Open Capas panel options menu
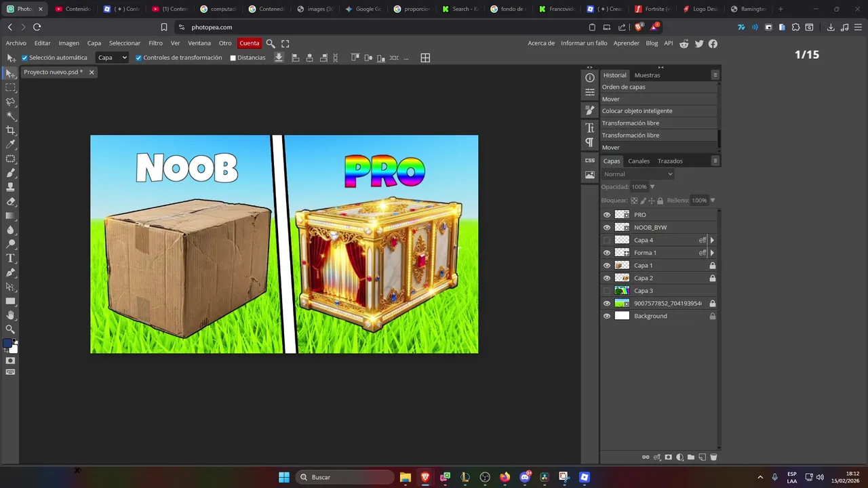Screen dimensions: 868x488 [x=715, y=161]
